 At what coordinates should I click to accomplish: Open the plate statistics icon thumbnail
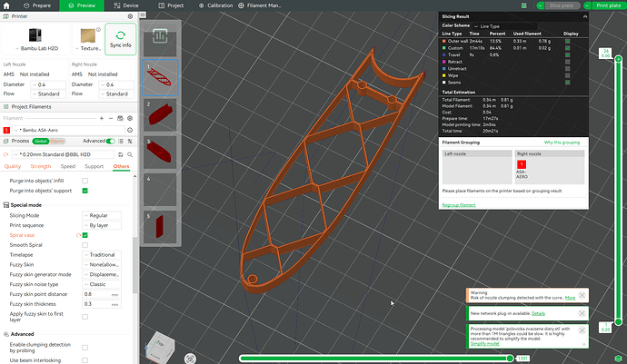click(x=160, y=36)
